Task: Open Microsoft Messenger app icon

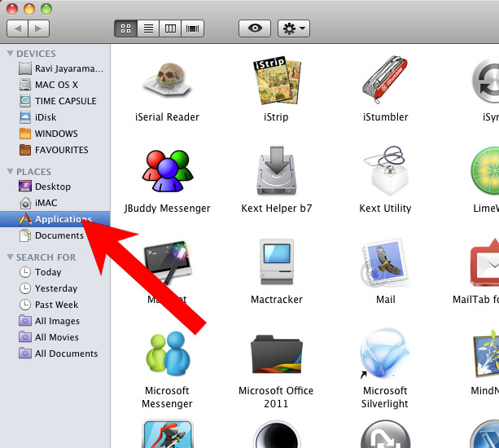Action: click(x=168, y=354)
